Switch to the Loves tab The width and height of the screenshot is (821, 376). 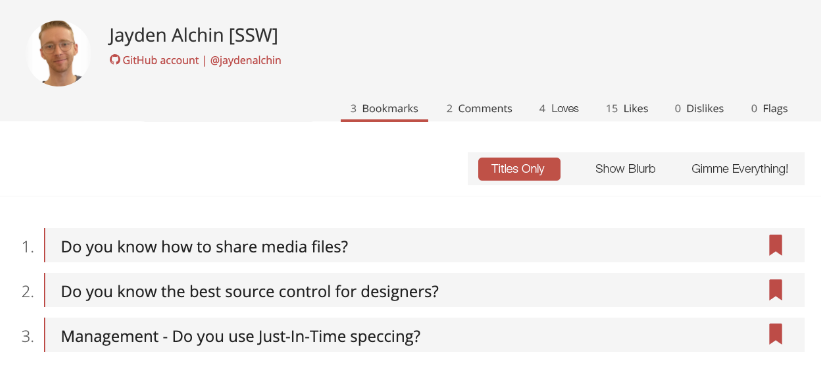pos(559,108)
